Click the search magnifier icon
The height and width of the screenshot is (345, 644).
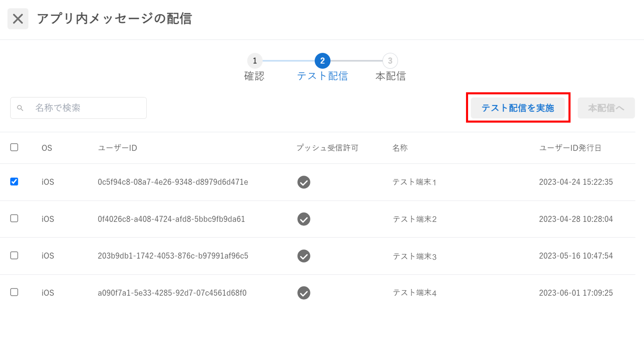pyautogui.click(x=20, y=108)
